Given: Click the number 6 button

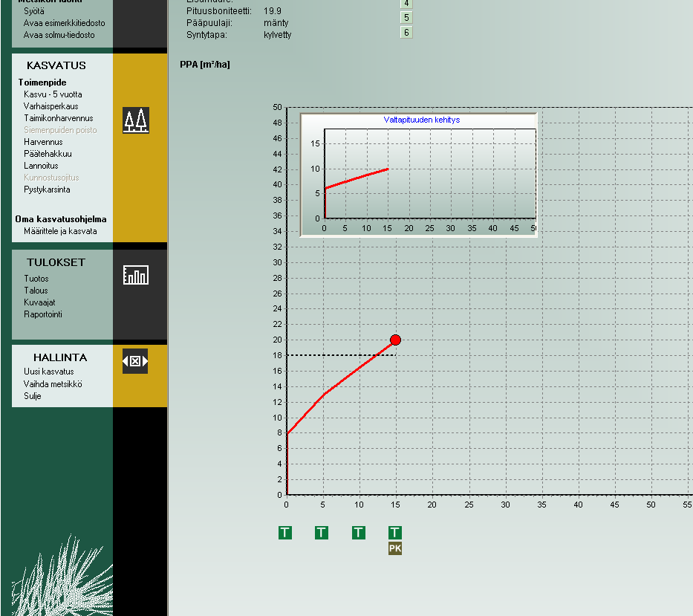Looking at the screenshot, I should (x=406, y=33).
